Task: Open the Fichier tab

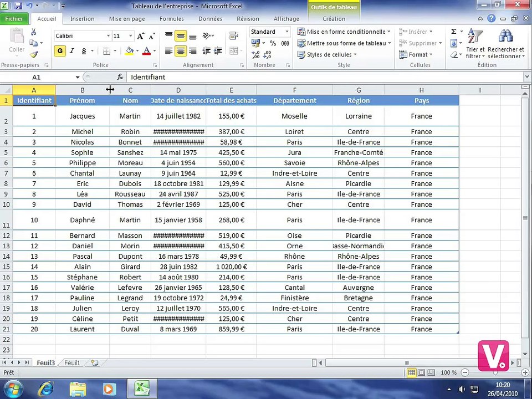Action: [x=14, y=19]
